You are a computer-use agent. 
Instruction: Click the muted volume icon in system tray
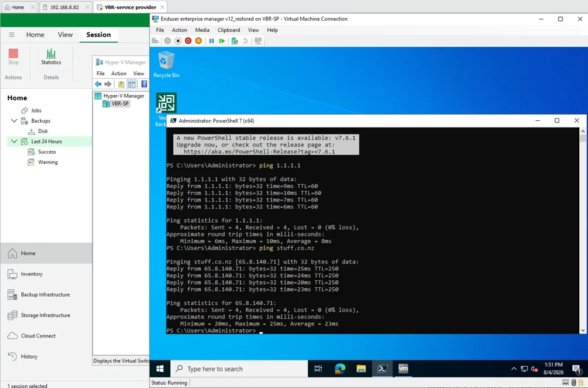pos(535,369)
